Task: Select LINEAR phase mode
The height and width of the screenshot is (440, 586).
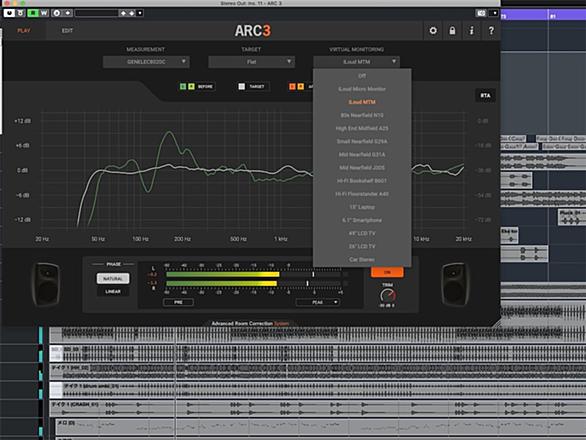Action: pos(113,292)
